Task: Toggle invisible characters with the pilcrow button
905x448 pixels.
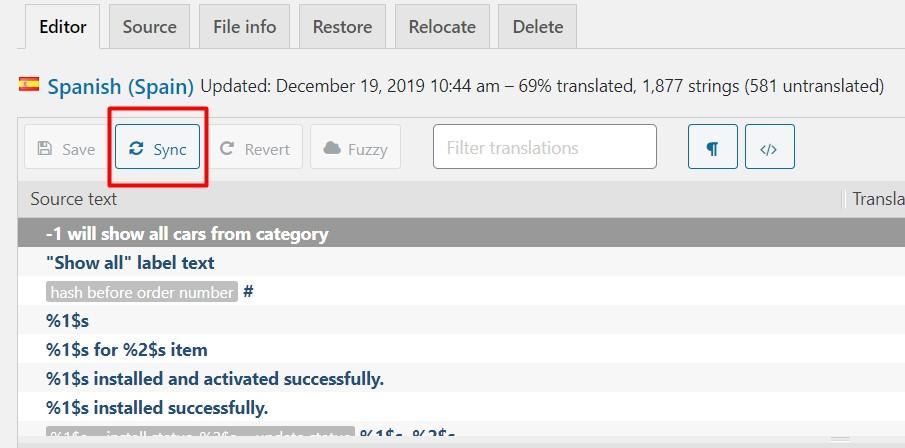Action: pos(712,149)
